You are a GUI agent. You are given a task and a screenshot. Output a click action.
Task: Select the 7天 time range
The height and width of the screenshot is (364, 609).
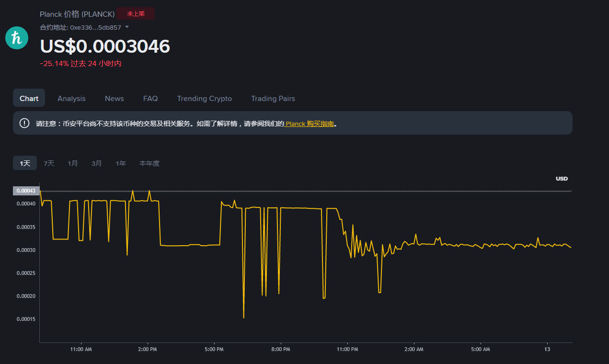pos(49,163)
